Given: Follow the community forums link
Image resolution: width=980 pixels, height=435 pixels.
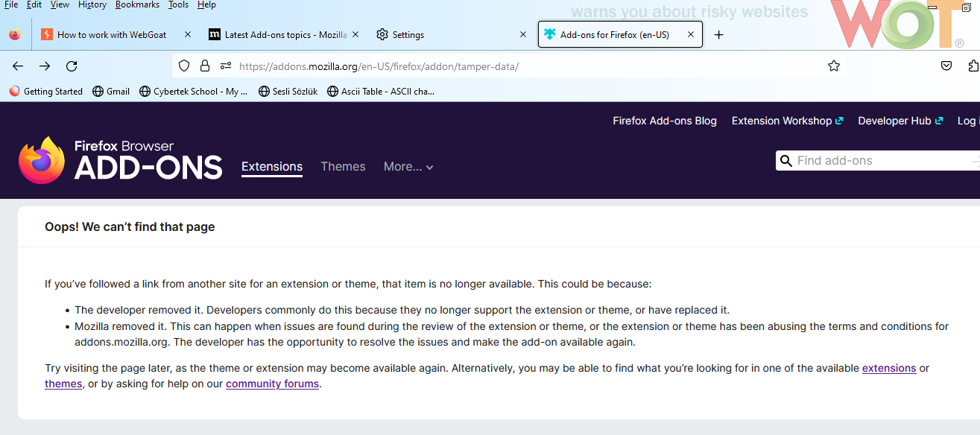Looking at the screenshot, I should coord(272,384).
